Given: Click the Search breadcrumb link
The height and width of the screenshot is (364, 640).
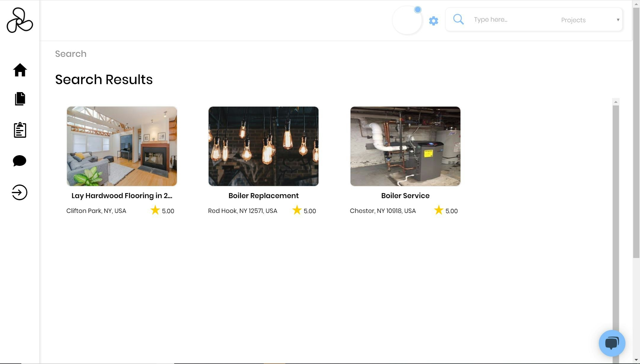Looking at the screenshot, I should pos(71,54).
